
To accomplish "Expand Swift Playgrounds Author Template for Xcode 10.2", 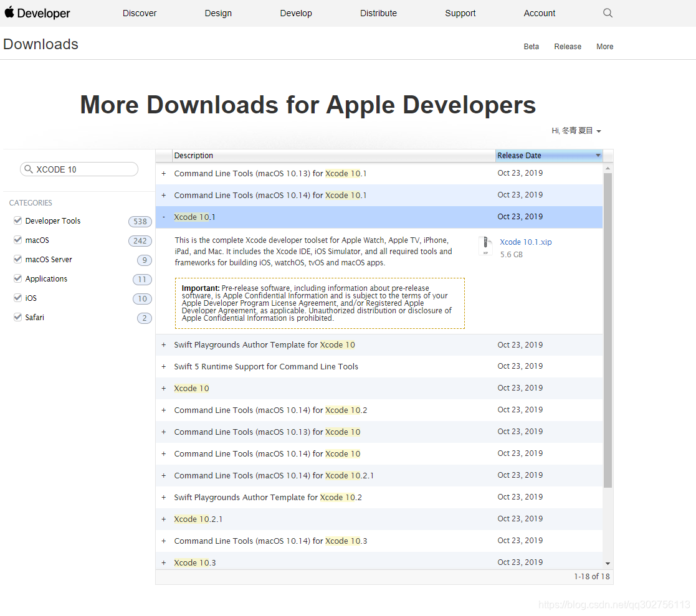I will [x=164, y=498].
